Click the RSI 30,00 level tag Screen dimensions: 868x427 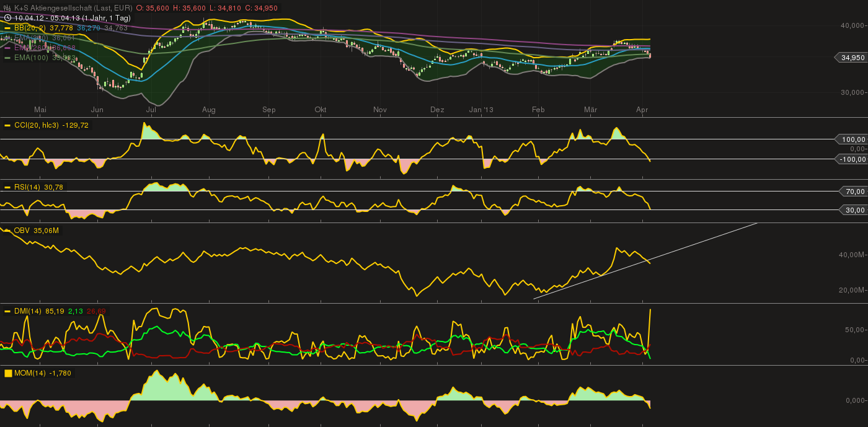[x=852, y=210]
